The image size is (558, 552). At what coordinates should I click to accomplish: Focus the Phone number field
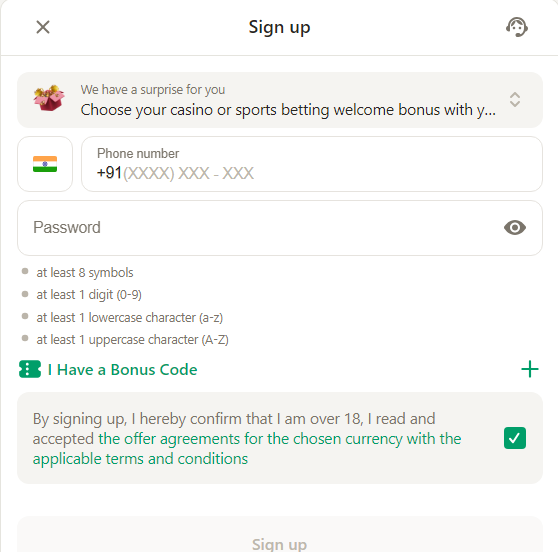[312, 164]
